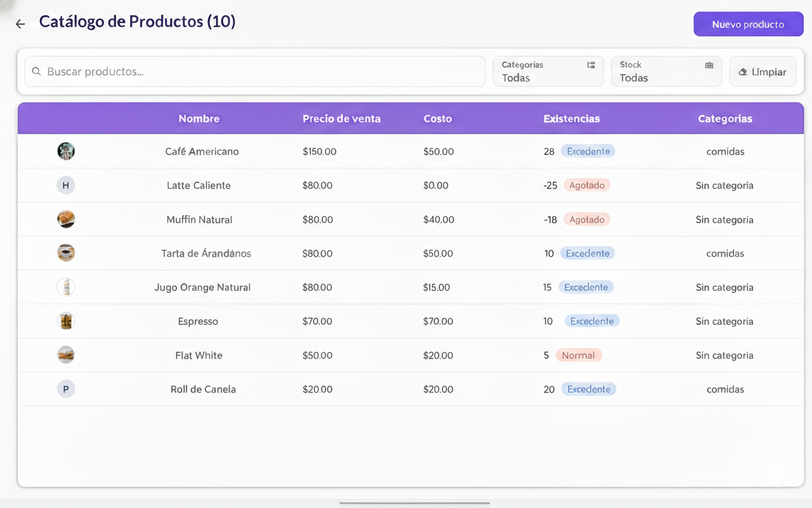Focus the Buscar productos search field
Screen dimensions: 812x508
[260, 72]
